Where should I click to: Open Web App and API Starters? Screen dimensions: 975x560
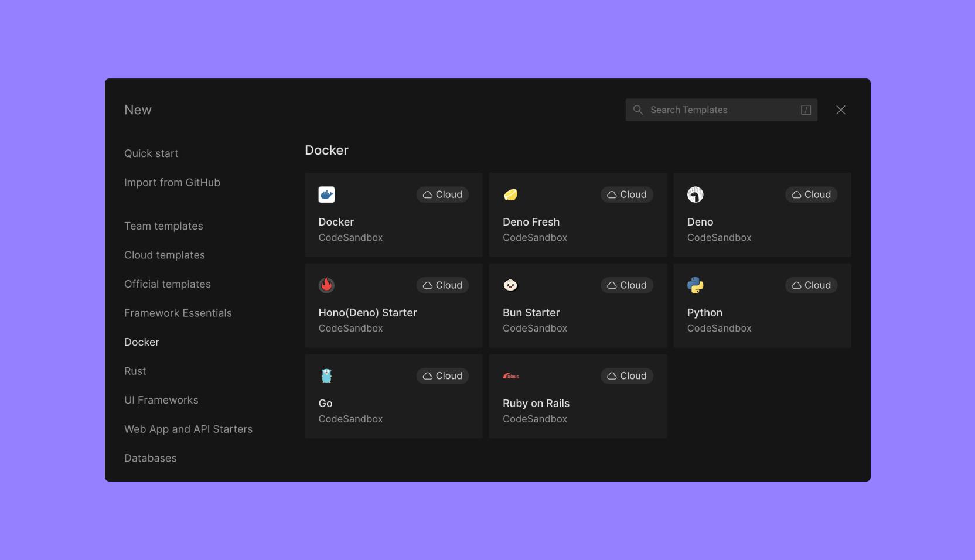[188, 429]
